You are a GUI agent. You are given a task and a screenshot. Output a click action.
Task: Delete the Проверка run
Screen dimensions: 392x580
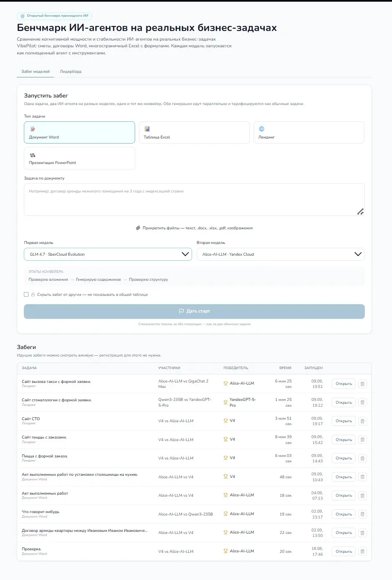(362, 552)
